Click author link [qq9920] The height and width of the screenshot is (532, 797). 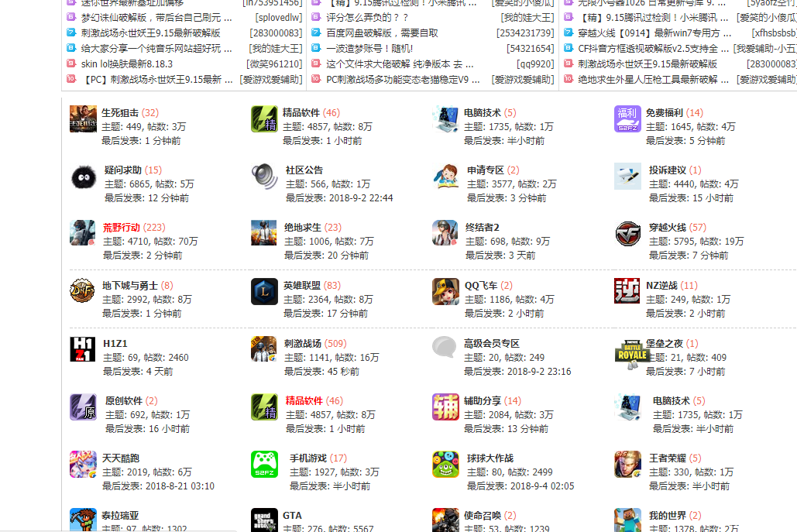pos(535,64)
